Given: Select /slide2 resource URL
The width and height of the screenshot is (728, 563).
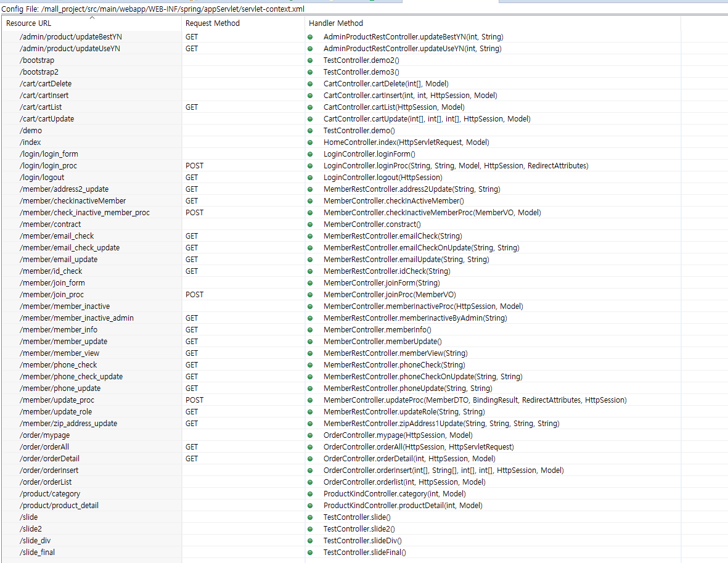Looking at the screenshot, I should [31, 529].
